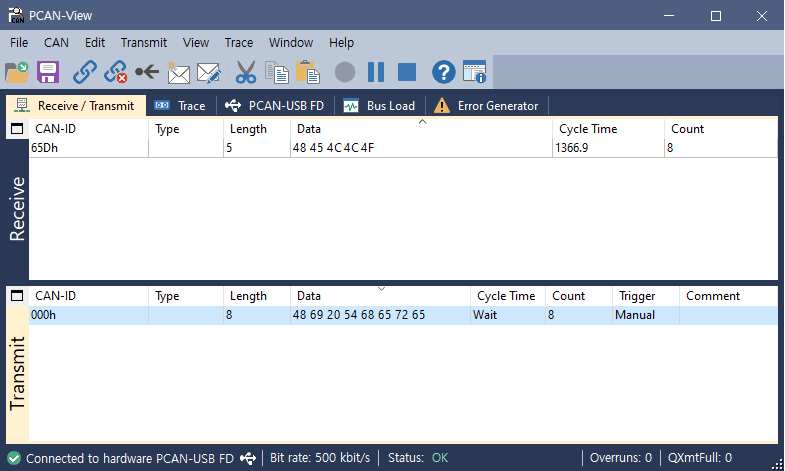Click the Manual trigger cell
This screenshot has height=471, width=785.
(x=646, y=315)
